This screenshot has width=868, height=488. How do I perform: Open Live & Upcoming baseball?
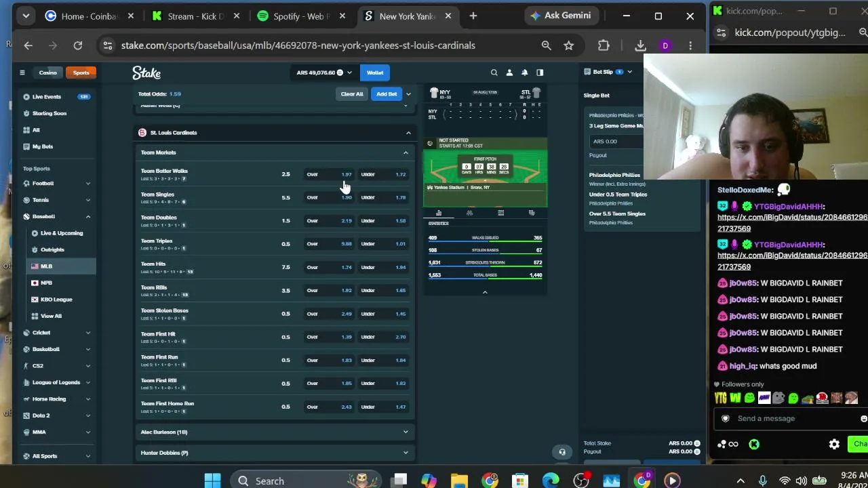click(x=61, y=233)
